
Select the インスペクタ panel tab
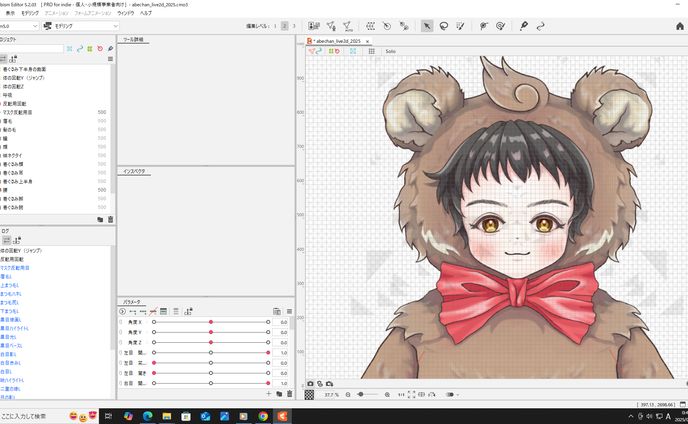coord(134,171)
